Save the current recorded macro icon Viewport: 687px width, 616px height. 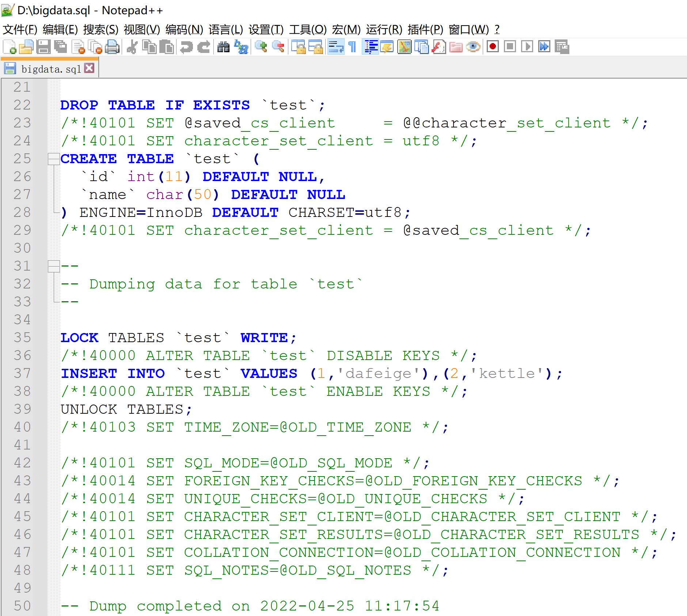click(562, 47)
